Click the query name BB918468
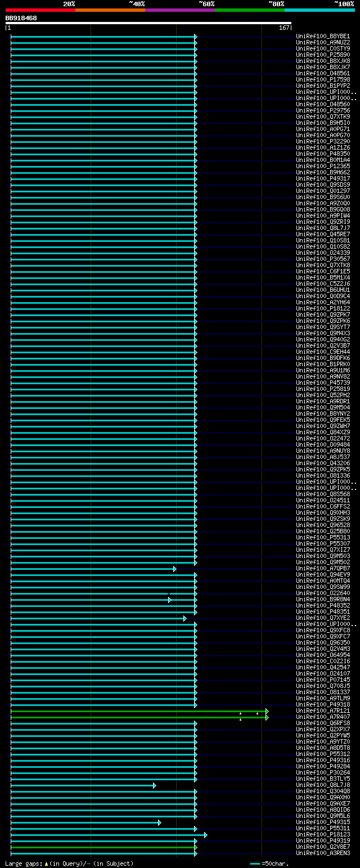The height and width of the screenshot is (868, 360). click(x=21, y=18)
